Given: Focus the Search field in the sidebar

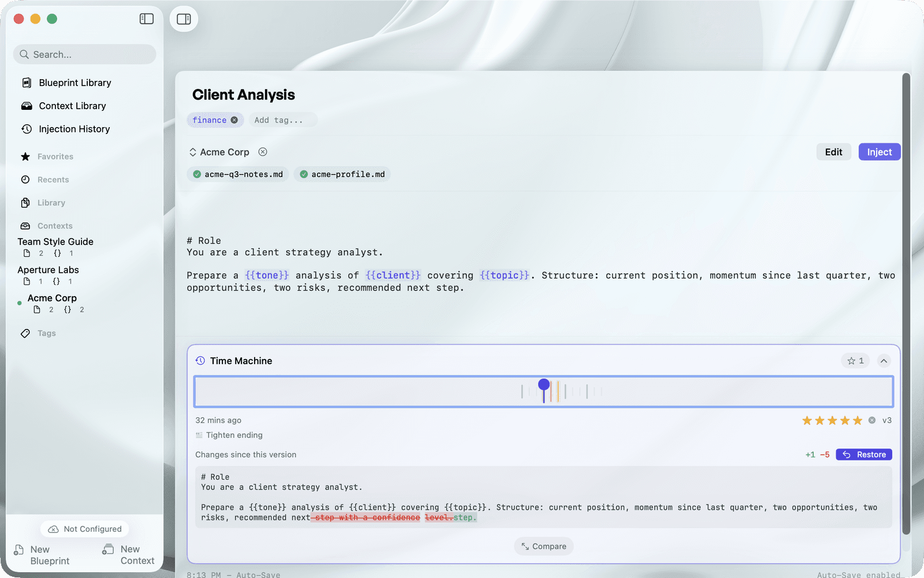Looking at the screenshot, I should coord(84,54).
